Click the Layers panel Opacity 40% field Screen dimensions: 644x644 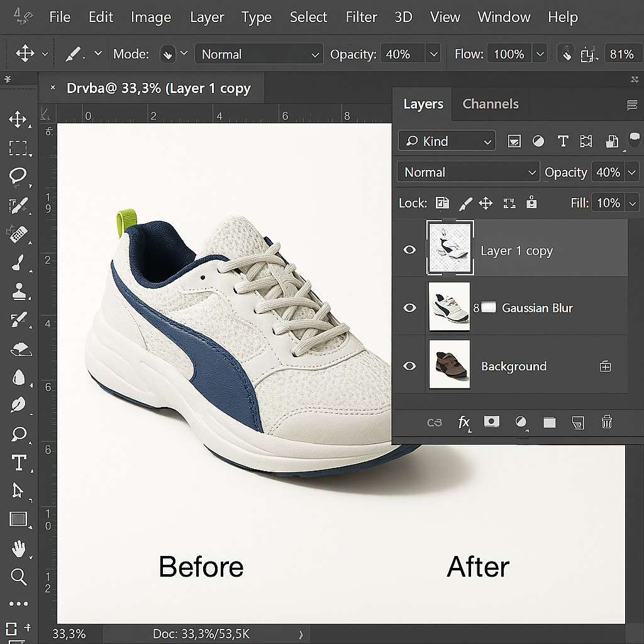(608, 172)
